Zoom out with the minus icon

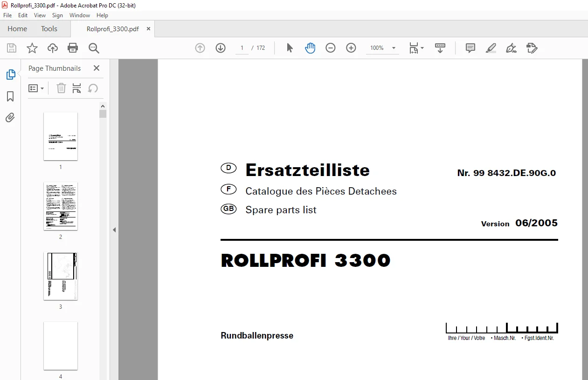(x=331, y=48)
